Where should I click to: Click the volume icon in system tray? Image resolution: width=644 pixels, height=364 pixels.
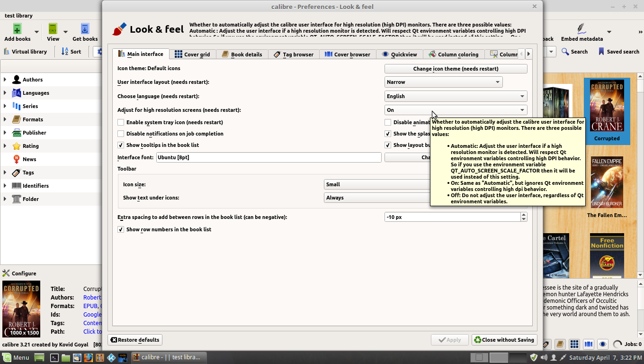tap(544, 357)
